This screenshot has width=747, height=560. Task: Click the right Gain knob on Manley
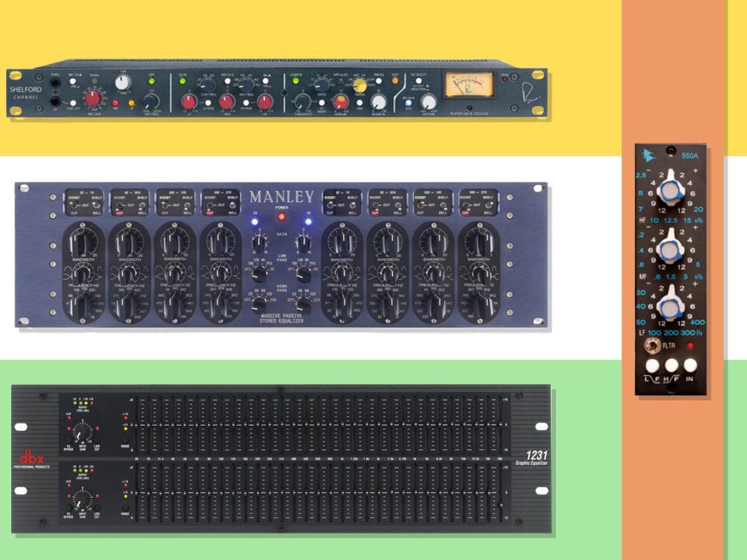[303, 243]
